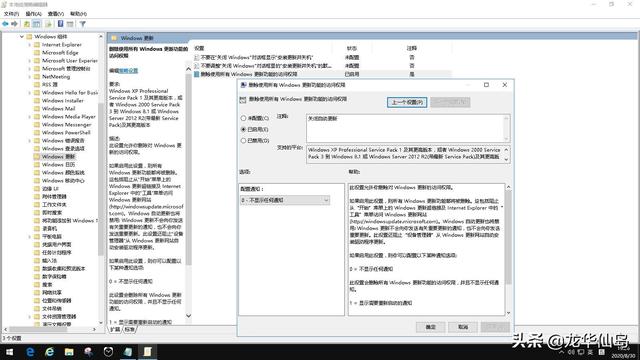Click the Up one level folder icon
Viewport: 640px width, 360px height.
pos(27,24)
